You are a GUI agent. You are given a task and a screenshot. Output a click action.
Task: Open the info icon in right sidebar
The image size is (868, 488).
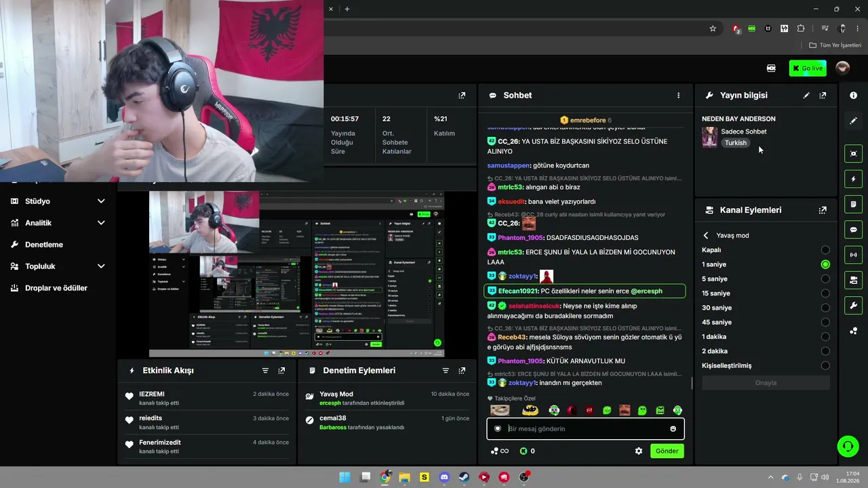tap(854, 96)
